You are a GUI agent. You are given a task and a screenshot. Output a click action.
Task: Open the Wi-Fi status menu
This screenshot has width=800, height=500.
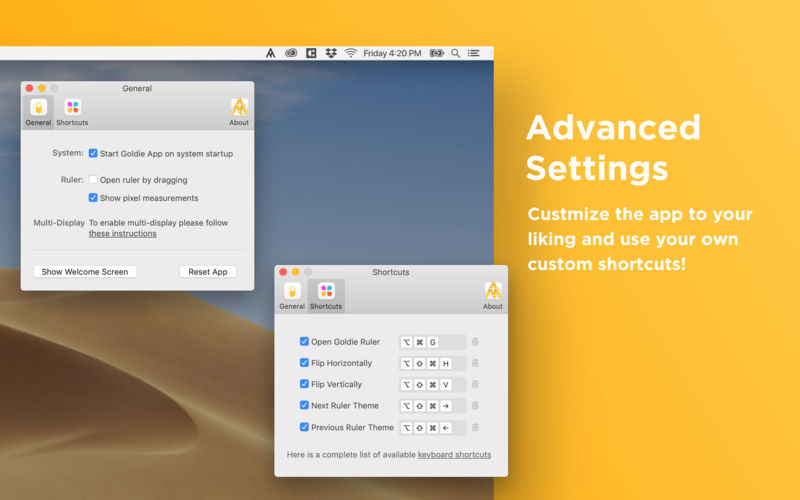351,53
